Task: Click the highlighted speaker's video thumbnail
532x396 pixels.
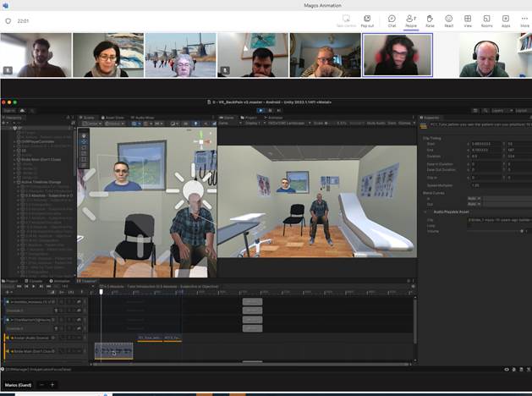Action: (x=398, y=55)
